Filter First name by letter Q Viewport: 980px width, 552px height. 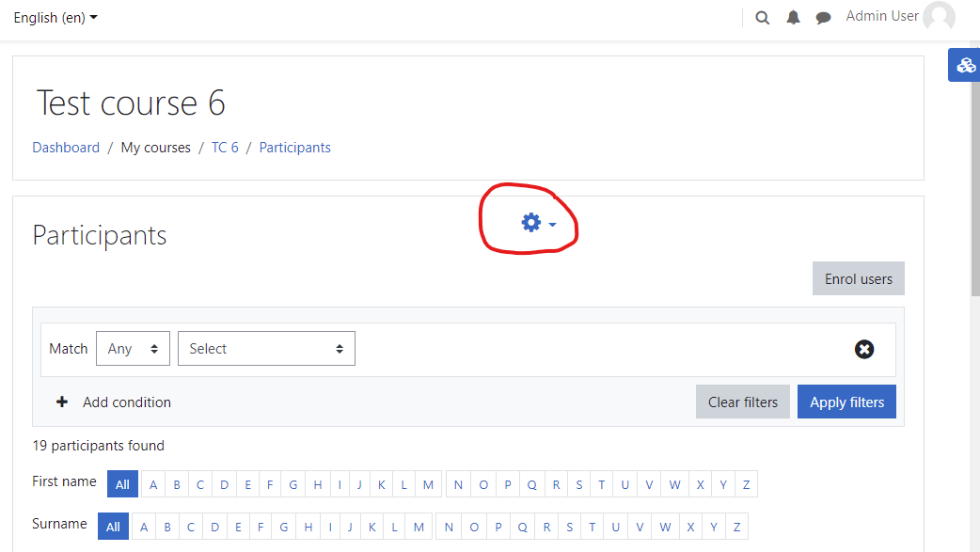coord(532,484)
